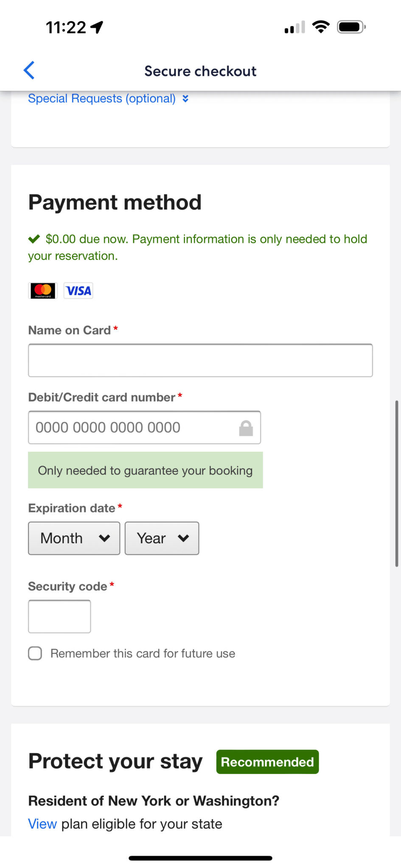Tap the Secure checkout header
The height and width of the screenshot is (868, 401).
200,71
